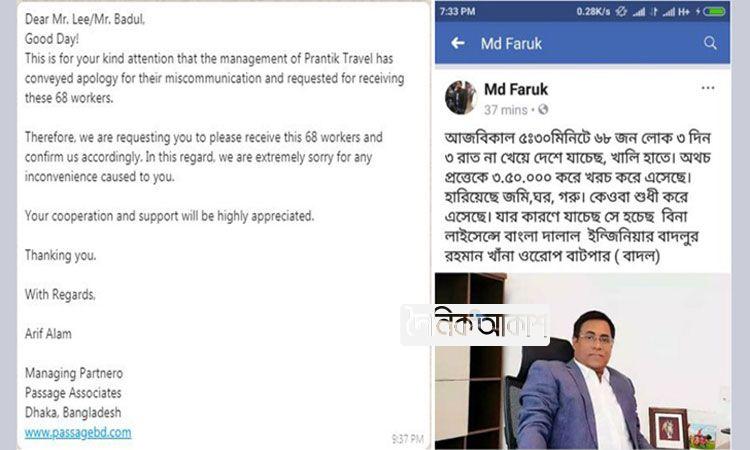Tap the 7:33 PM clock in status bar

[x=458, y=11]
